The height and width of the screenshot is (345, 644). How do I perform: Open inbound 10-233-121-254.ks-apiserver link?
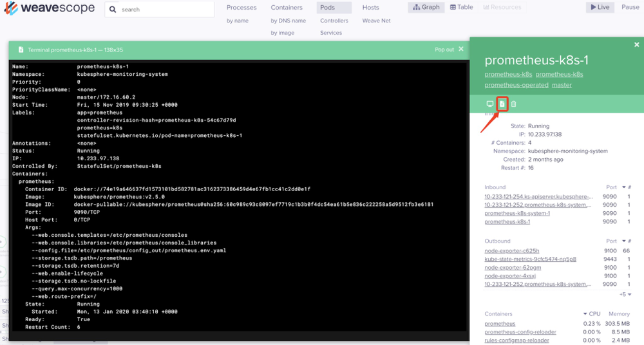[538, 197]
